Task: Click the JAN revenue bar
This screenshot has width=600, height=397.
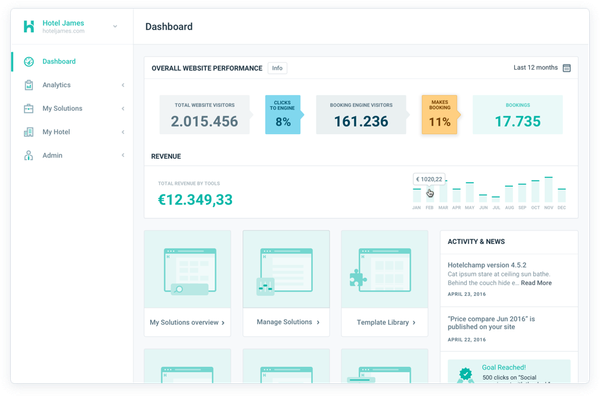Action: pos(417,195)
